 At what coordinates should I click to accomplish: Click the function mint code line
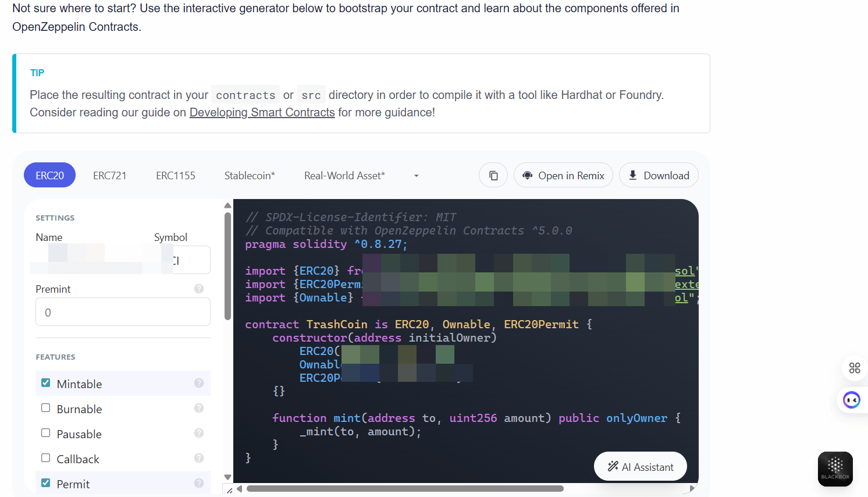(476, 418)
